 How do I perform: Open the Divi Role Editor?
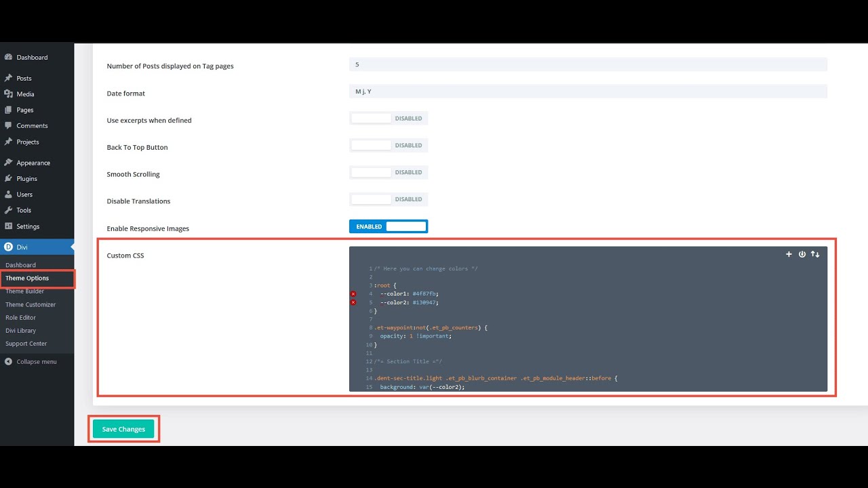click(20, 317)
